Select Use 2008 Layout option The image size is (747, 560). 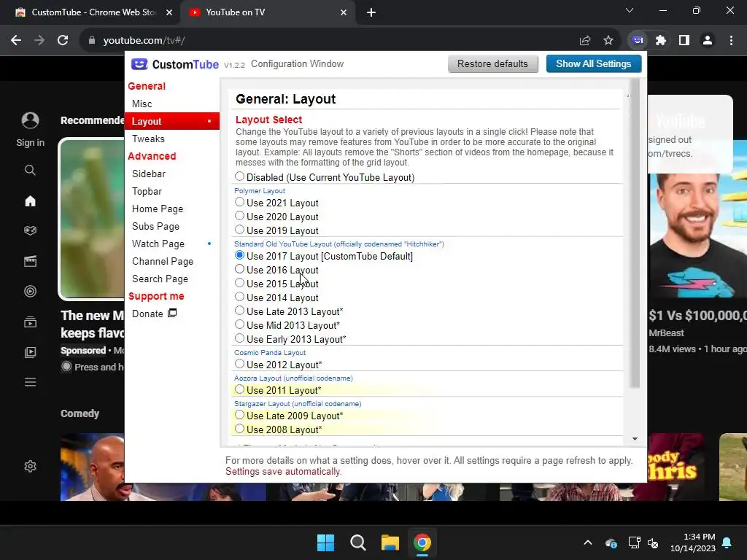(239, 429)
